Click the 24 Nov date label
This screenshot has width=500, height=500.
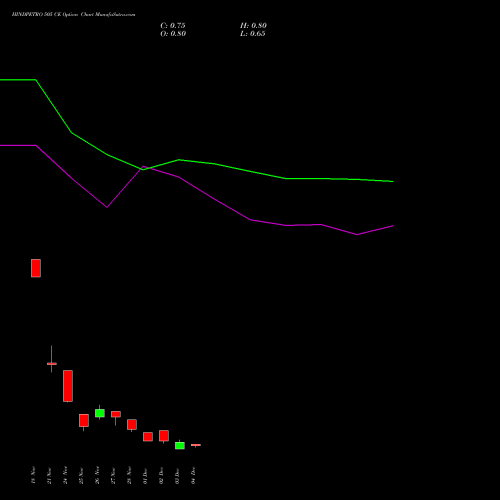click(x=65, y=475)
